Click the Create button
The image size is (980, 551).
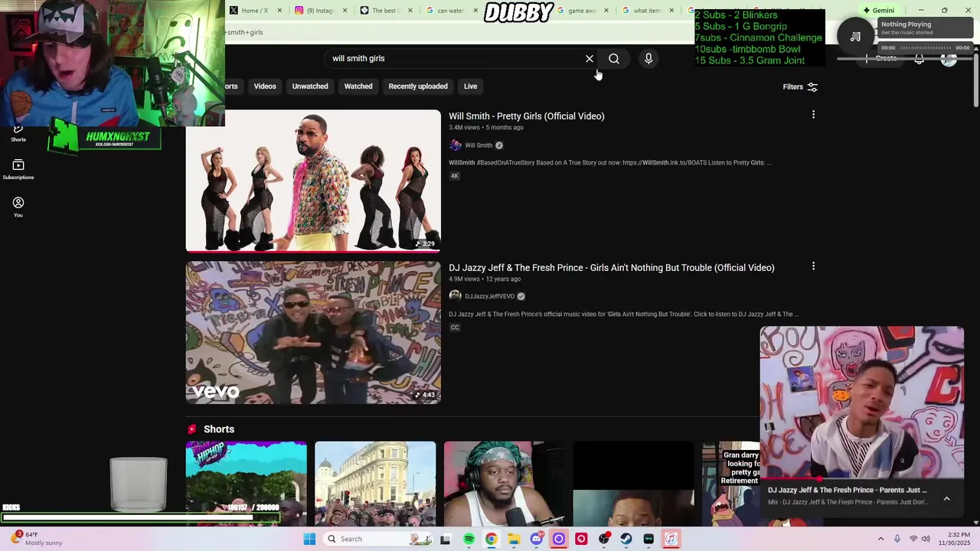coord(882,59)
